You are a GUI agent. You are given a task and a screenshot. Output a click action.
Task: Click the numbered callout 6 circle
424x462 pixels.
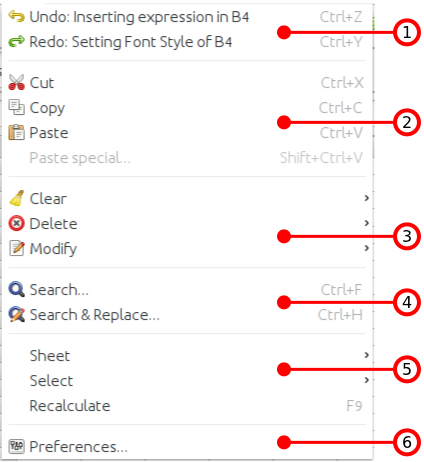[x=407, y=442]
